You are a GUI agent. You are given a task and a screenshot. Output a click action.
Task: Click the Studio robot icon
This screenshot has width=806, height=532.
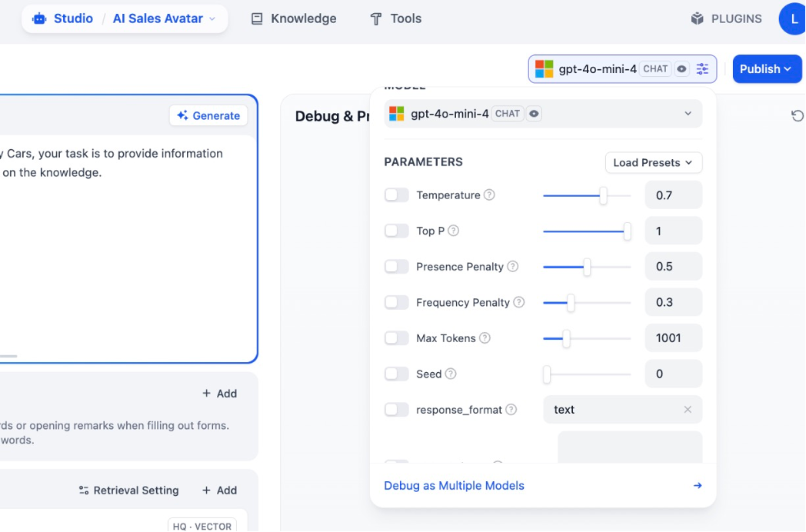pyautogui.click(x=39, y=19)
